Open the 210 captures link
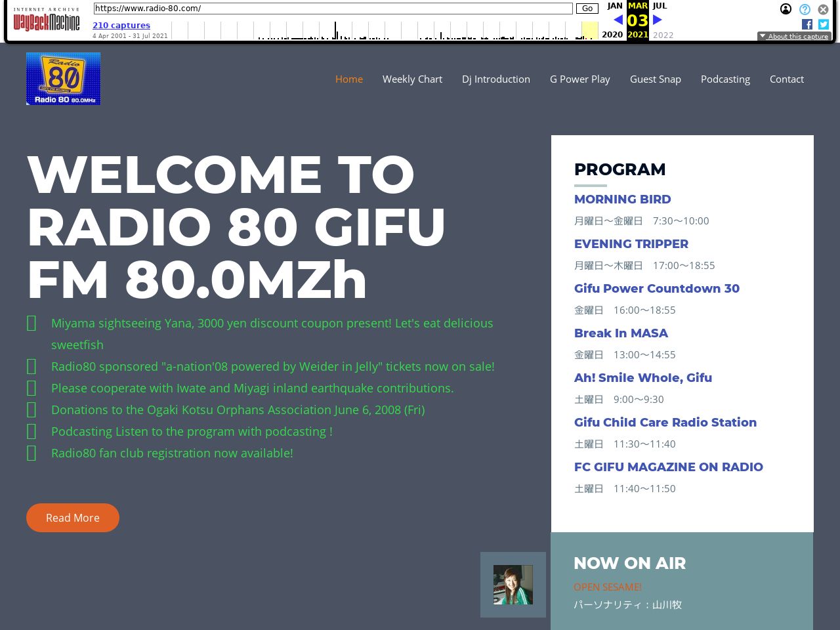The image size is (840, 630). pos(121,26)
